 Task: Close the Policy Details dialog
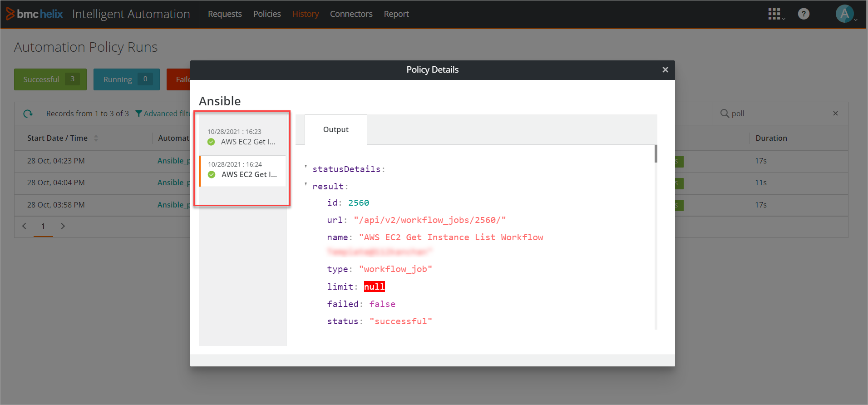point(665,69)
